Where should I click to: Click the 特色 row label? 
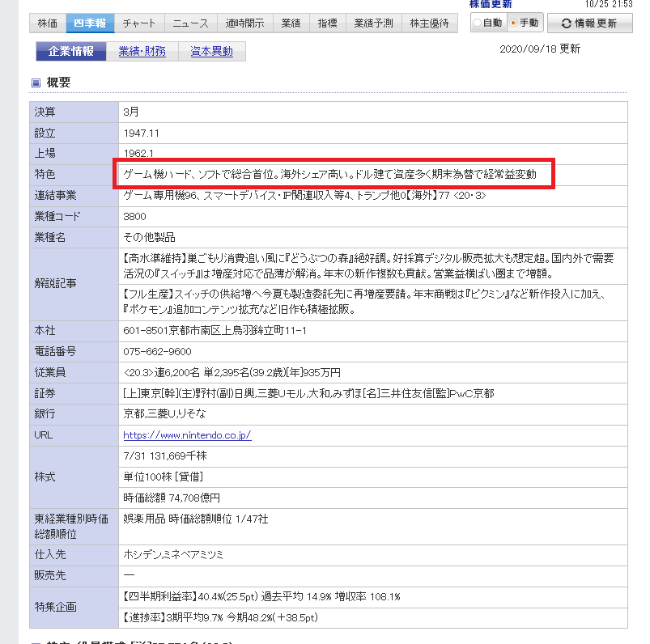click(x=45, y=175)
